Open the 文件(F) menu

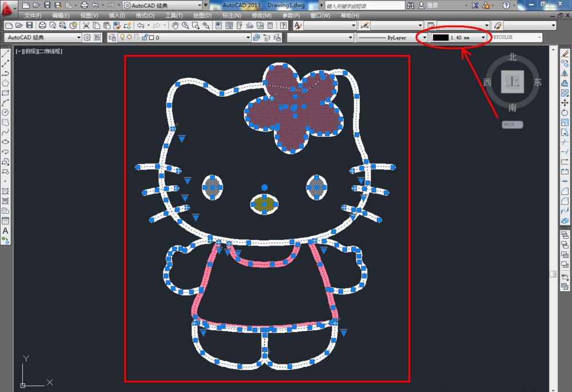33,15
